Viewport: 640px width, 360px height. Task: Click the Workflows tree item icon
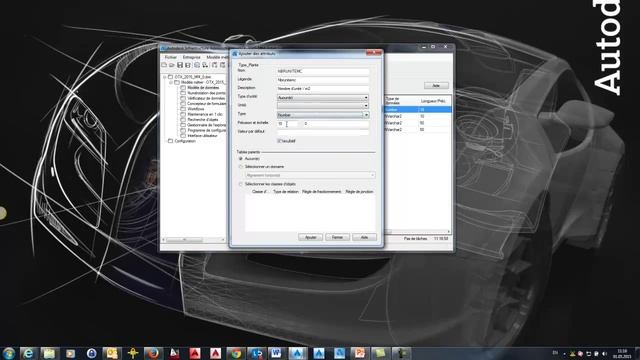(x=183, y=109)
